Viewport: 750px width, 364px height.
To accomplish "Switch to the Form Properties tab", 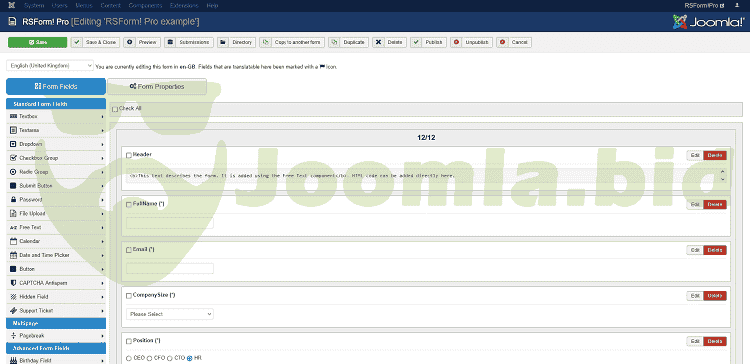I will click(x=157, y=87).
